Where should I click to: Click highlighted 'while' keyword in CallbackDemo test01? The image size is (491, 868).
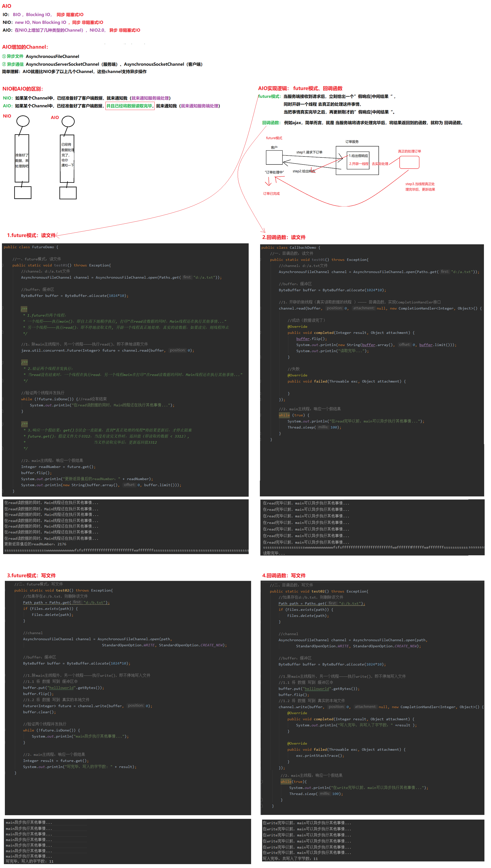pyautogui.click(x=284, y=415)
